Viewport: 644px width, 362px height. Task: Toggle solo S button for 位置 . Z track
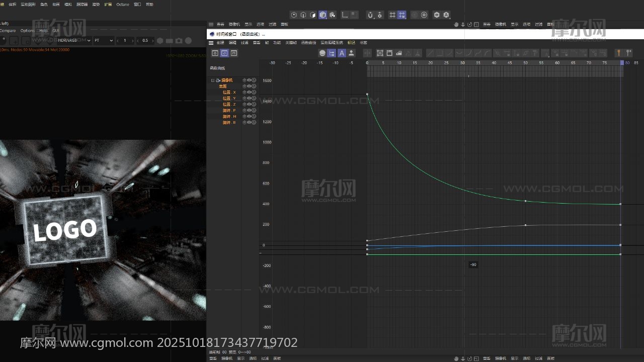(254, 105)
